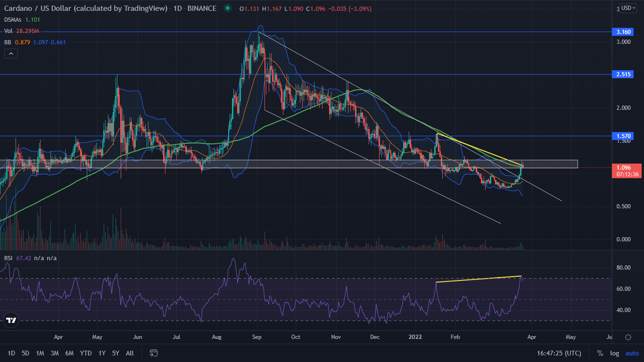Viewport: 644px width, 362px height.
Task: Click the Jul label on time axis
Action: [x=177, y=337]
